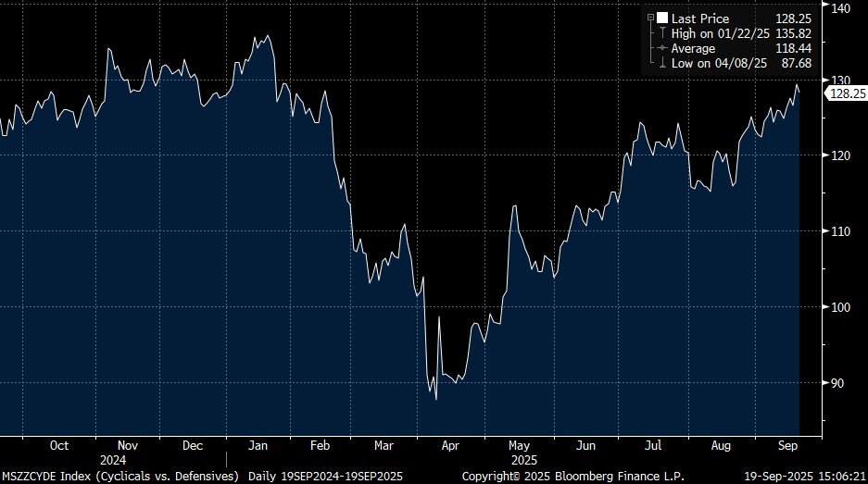Viewport: 868px width, 484px height.
Task: Click the 19-Sep-2025 15:06:21 timestamp
Action: [x=808, y=476]
